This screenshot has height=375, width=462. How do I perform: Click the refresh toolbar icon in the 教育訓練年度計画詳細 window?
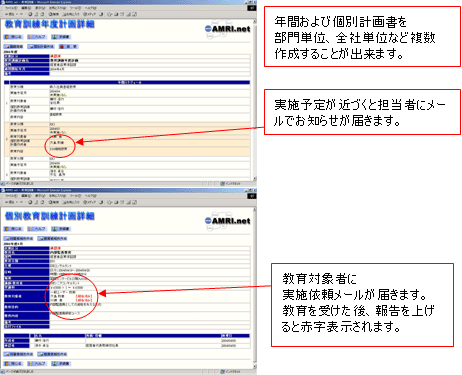click(x=36, y=14)
